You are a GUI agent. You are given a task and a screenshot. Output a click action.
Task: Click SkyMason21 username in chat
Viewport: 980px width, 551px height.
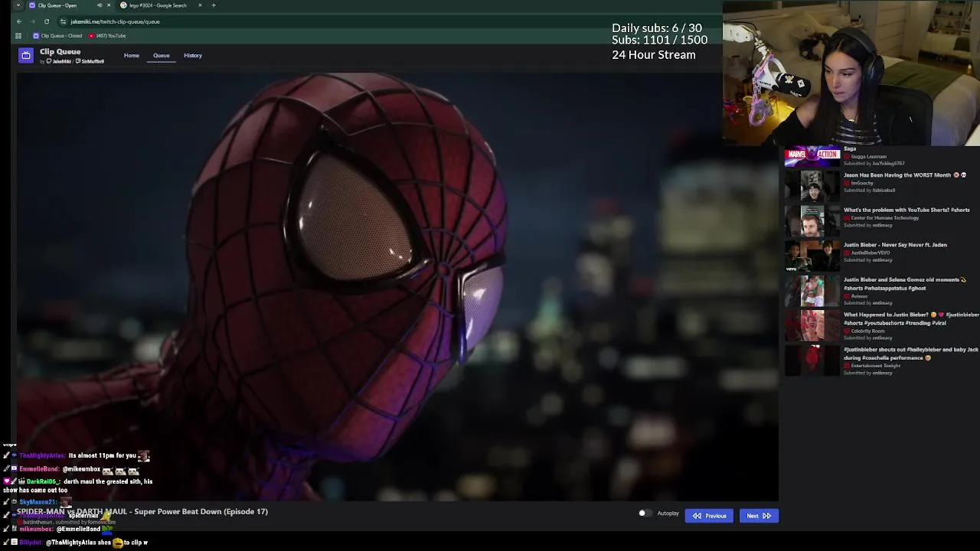coord(38,502)
